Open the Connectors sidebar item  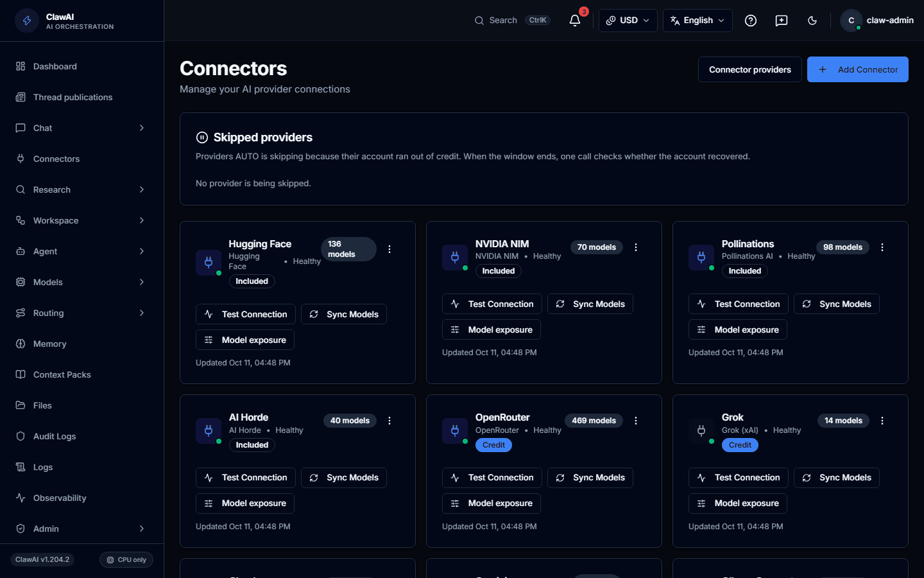pos(81,159)
